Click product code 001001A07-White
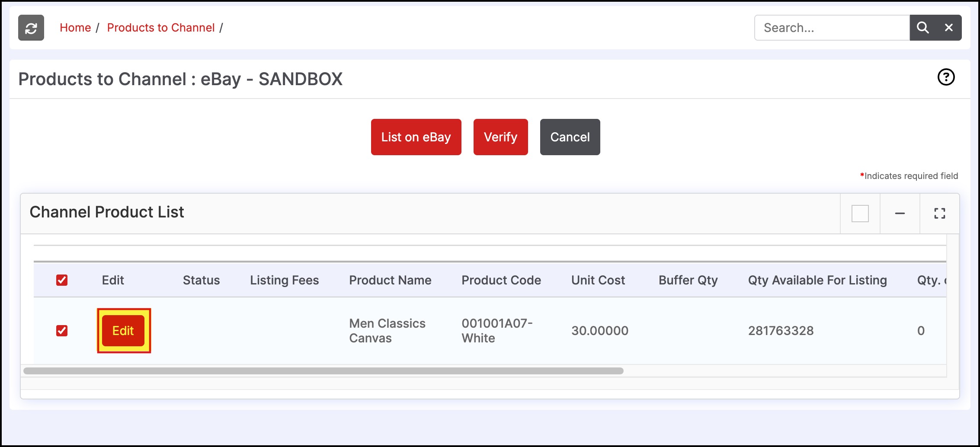 [x=497, y=331]
